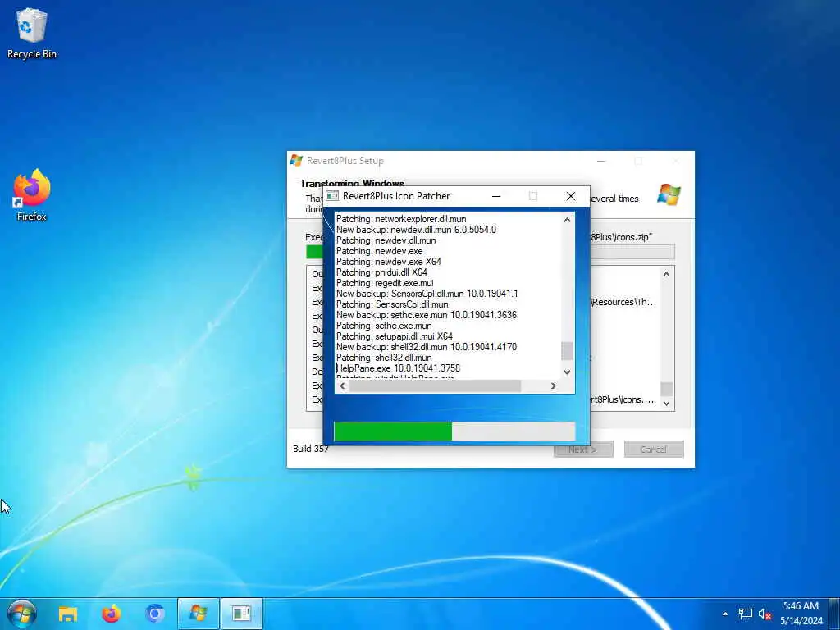Minimize the Revert8Plus Icon Patcher window
Image resolution: width=840 pixels, height=630 pixels.
[x=496, y=196]
